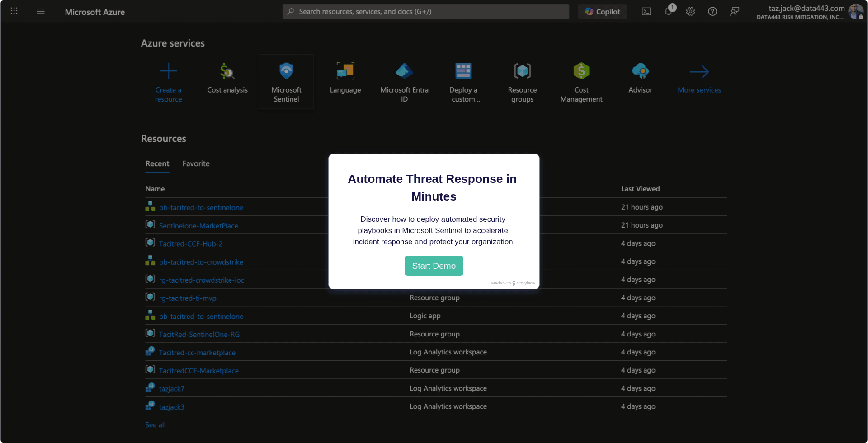
Task: Click See all resources link
Action: 155,425
